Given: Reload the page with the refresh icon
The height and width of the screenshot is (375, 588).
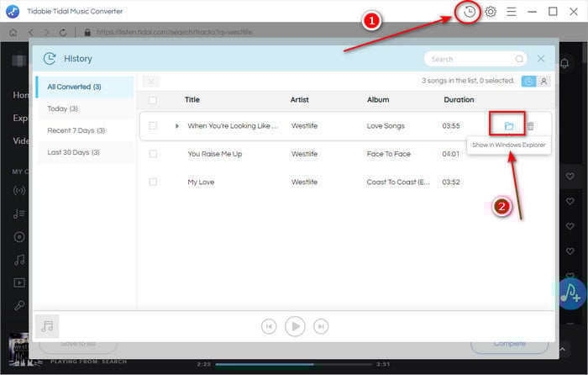Looking at the screenshot, I should [63, 32].
